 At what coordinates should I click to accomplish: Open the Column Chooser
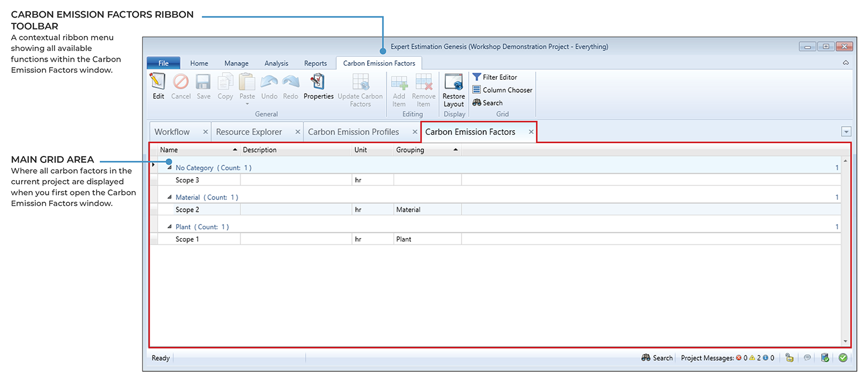[502, 90]
